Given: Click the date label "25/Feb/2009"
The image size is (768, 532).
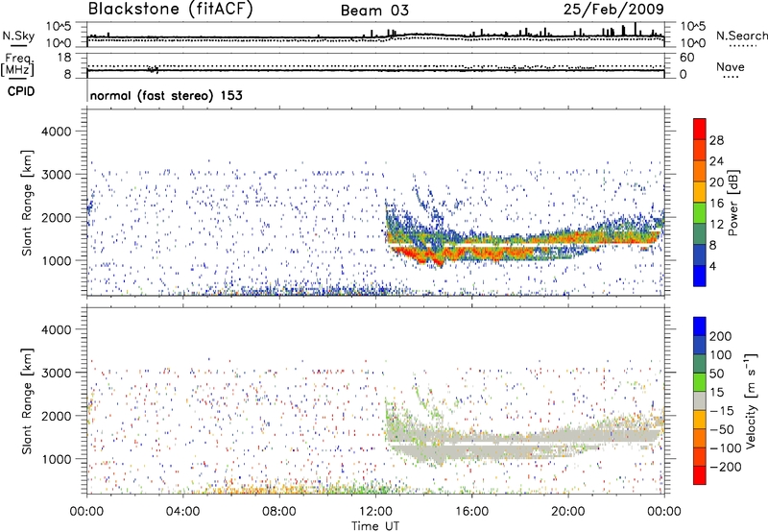Looking at the screenshot, I should point(613,9).
